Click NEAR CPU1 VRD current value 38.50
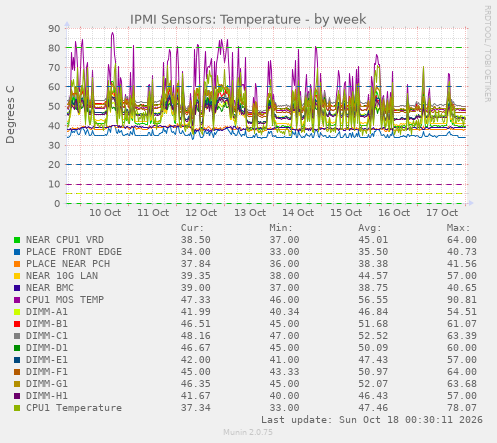 click(x=196, y=240)
